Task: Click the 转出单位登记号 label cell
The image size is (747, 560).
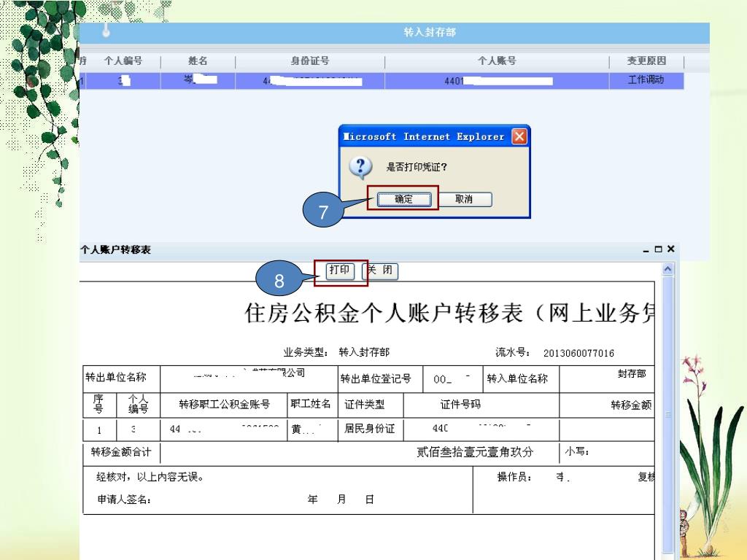Action: pyautogui.click(x=380, y=378)
